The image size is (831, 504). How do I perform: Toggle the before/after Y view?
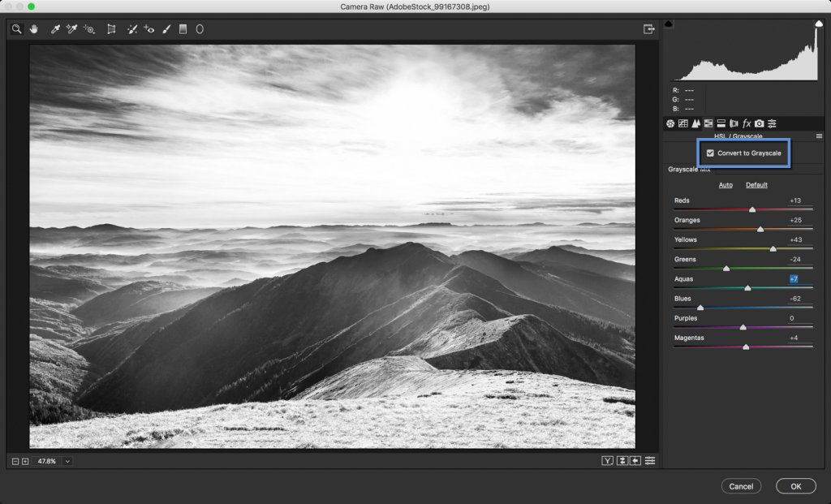pyautogui.click(x=606, y=461)
